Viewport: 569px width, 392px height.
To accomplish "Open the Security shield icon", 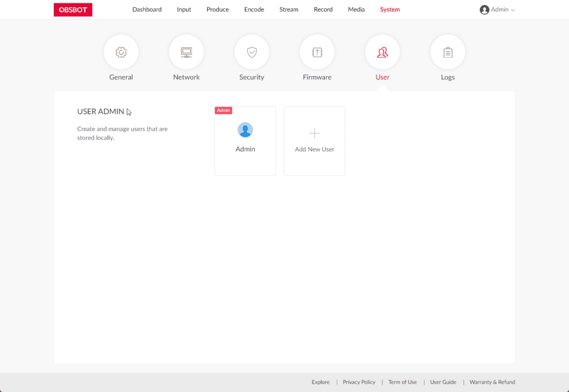I will click(252, 52).
